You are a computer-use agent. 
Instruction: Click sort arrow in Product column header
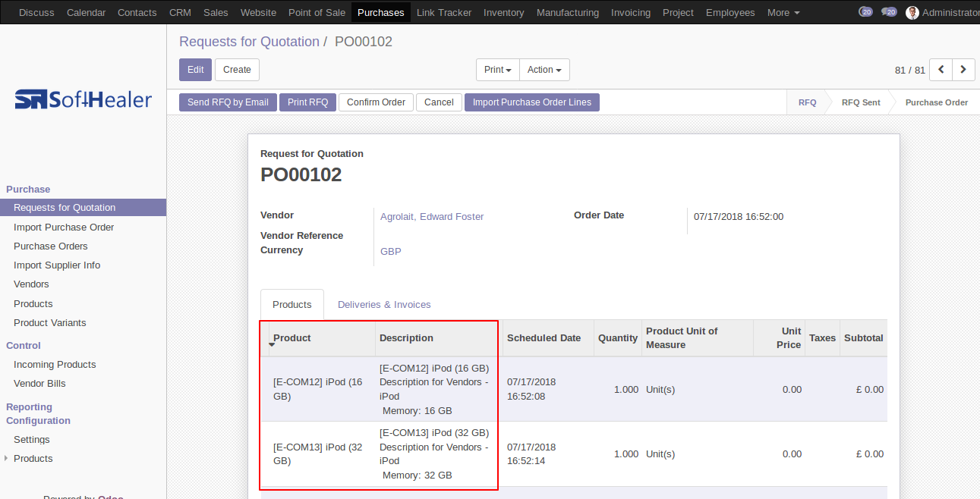tap(272, 345)
